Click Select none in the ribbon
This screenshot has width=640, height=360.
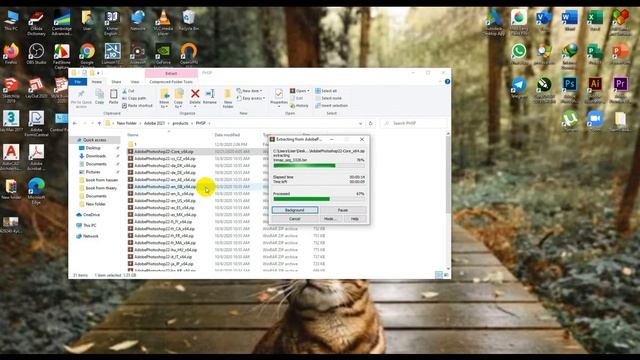(x=329, y=98)
